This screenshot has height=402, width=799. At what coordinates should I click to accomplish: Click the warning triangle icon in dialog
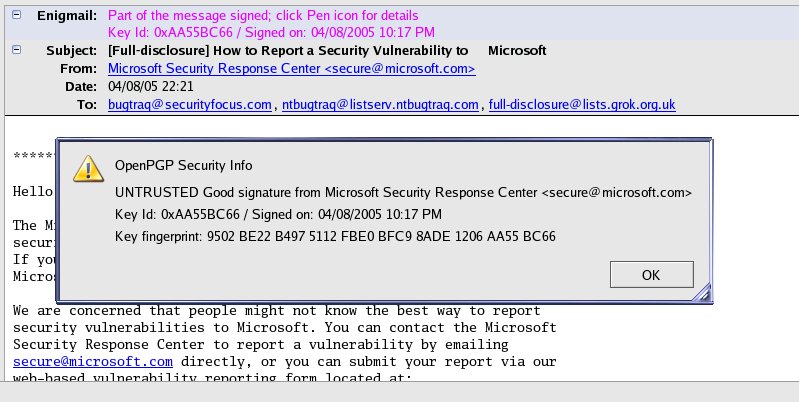click(89, 167)
